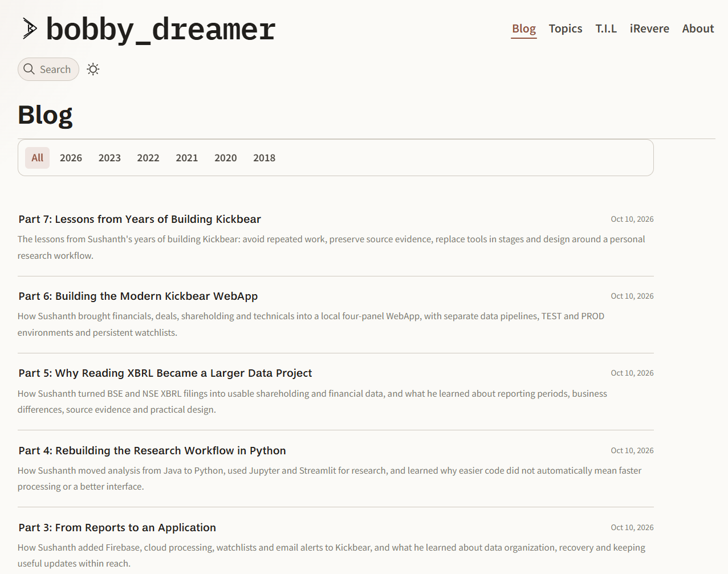The width and height of the screenshot is (728, 574).
Task: Filter posts by year 2018
Action: coord(265,158)
